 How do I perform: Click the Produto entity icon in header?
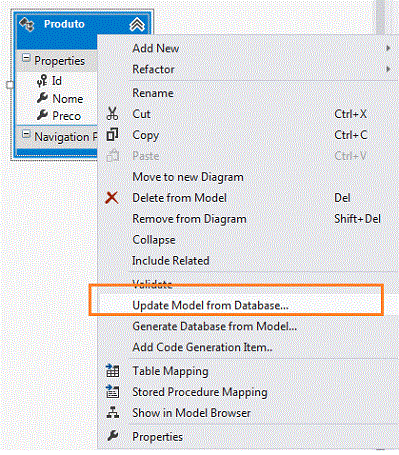(27, 24)
